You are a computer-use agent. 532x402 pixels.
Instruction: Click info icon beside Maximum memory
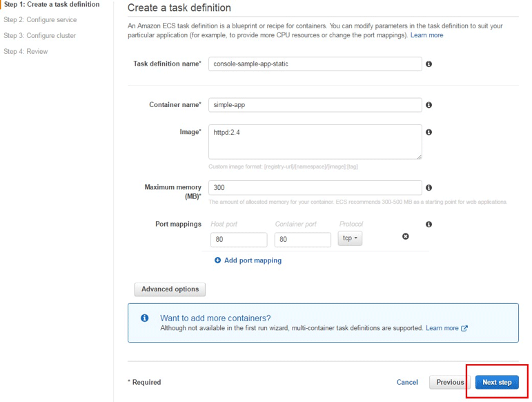click(x=429, y=187)
